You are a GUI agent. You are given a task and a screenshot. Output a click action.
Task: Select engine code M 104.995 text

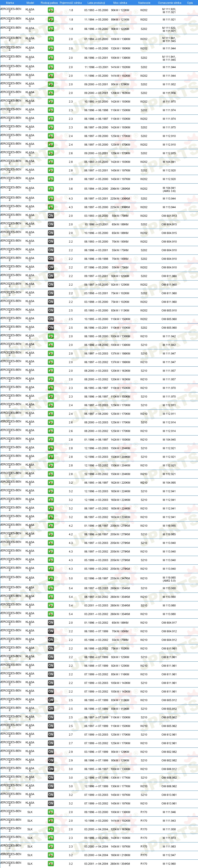169,483
